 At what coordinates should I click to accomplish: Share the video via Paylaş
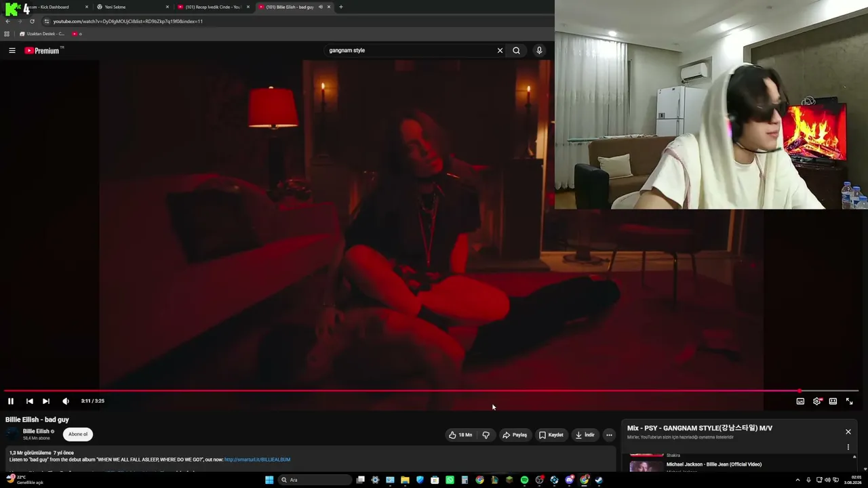click(515, 435)
